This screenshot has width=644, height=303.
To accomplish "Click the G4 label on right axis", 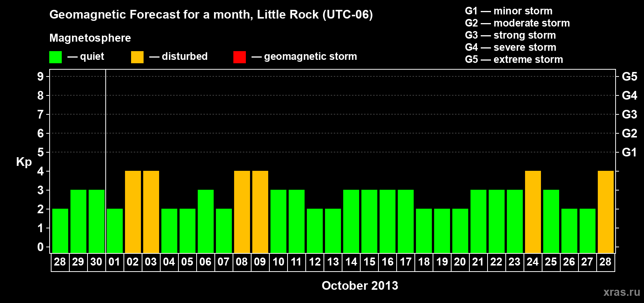I will point(629,95).
